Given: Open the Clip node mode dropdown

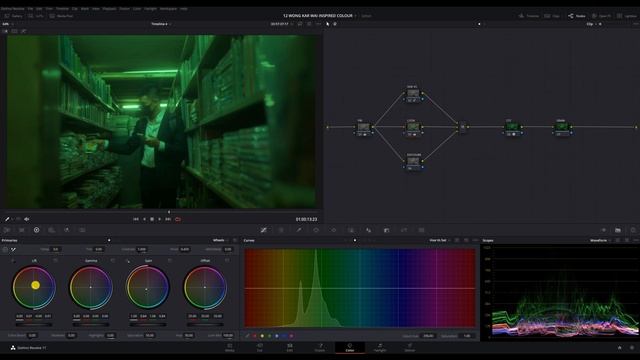Looking at the screenshot, I should (x=591, y=24).
